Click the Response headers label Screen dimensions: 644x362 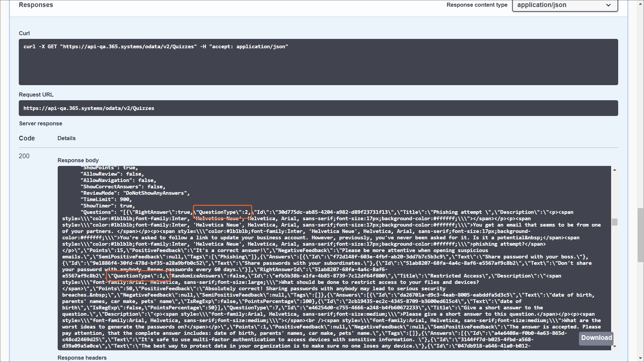(x=82, y=358)
